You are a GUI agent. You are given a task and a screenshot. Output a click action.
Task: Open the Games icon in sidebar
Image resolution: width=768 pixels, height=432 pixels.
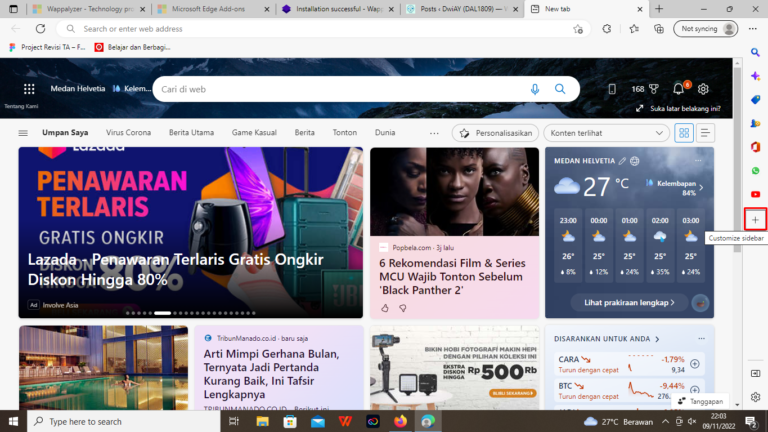tap(755, 123)
